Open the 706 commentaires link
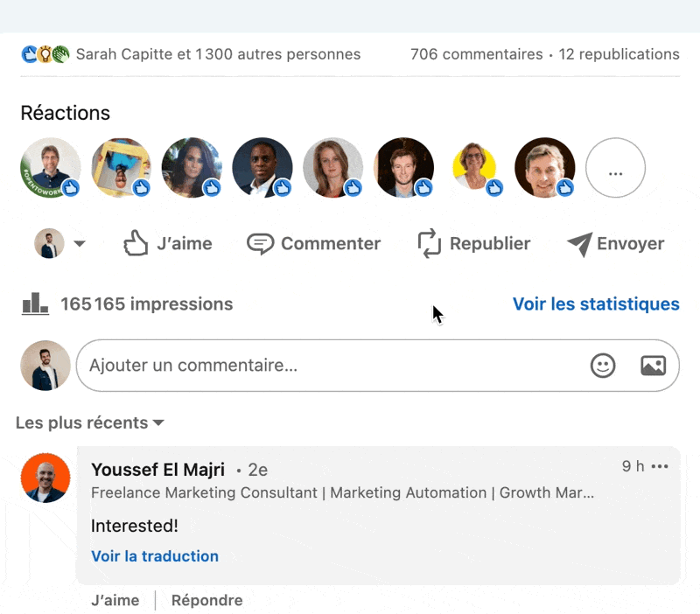Screen dimensions: 700x614 (x=476, y=54)
